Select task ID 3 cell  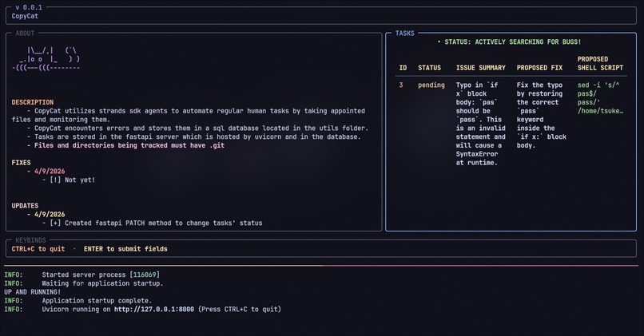pos(401,85)
